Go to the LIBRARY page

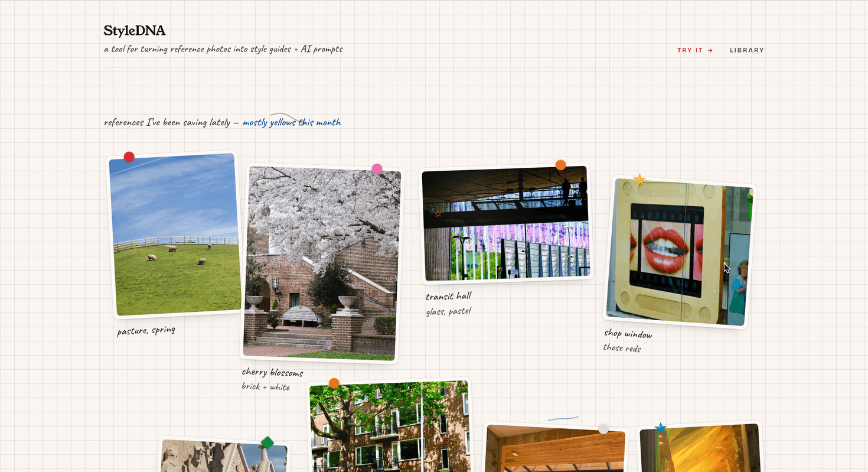(746, 50)
